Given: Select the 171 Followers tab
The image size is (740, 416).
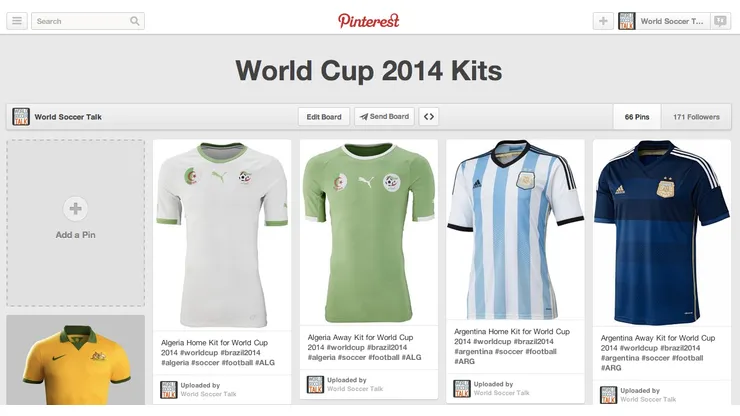Looking at the screenshot, I should coord(696,117).
